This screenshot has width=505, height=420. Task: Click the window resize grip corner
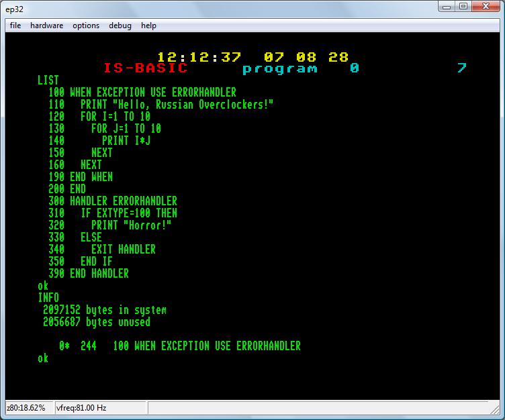[495, 410]
